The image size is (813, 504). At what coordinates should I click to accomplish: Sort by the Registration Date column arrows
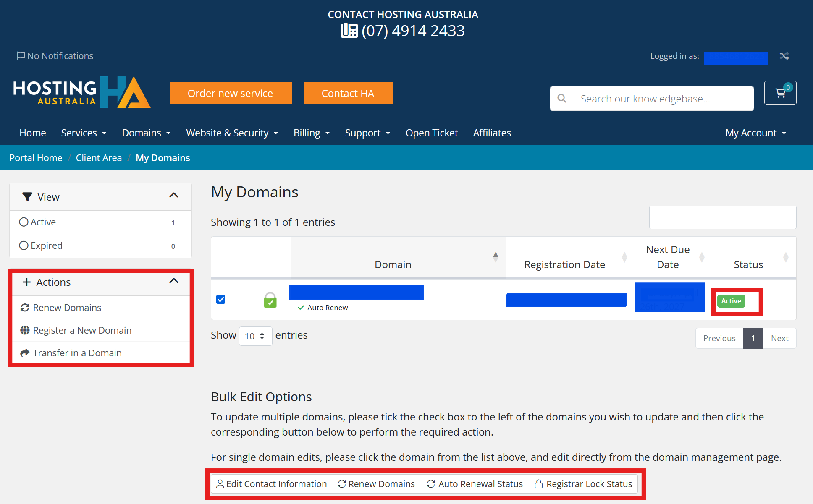[x=624, y=257]
